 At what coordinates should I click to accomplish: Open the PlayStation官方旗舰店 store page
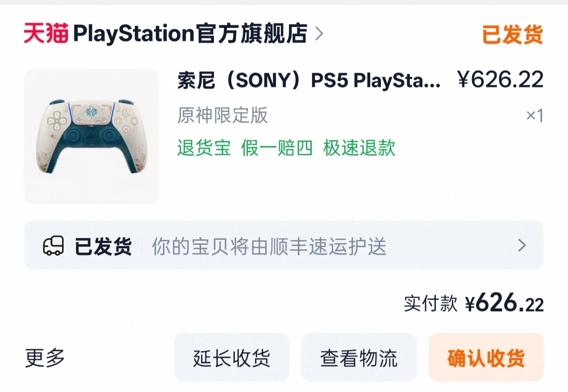coord(190,34)
